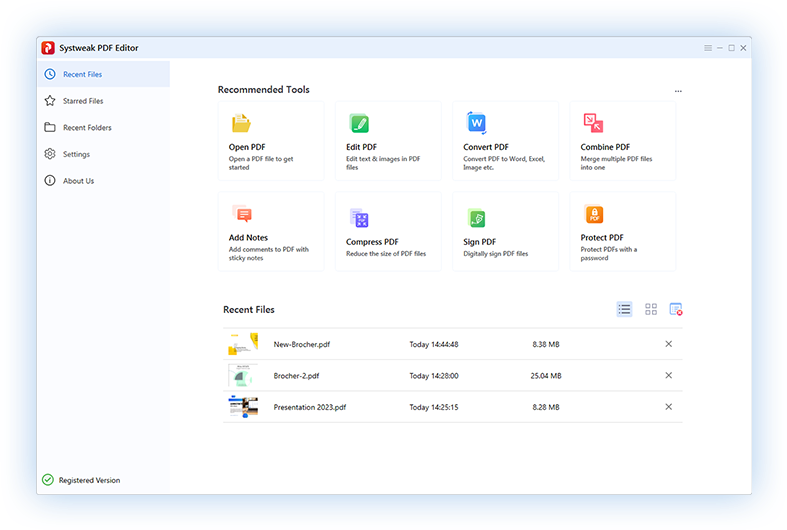The image size is (787, 530).
Task: Open New-Brocher.pdf thumbnail
Action: [243, 344]
